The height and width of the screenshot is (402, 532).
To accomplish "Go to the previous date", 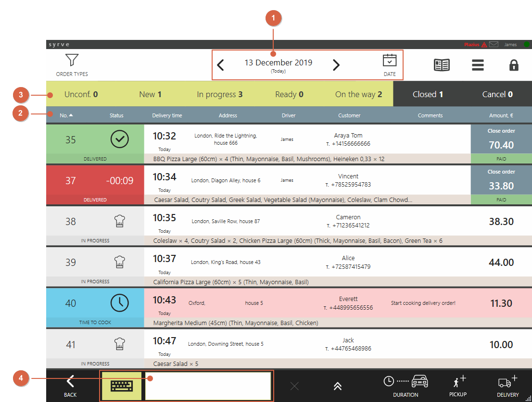I will (x=221, y=65).
